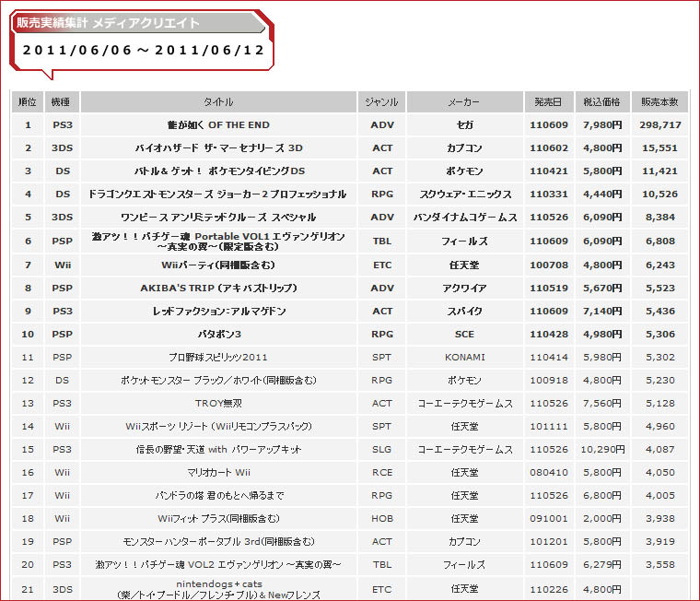Select title AKIBA'S TRIP (アキバズトリップ)
Image resolution: width=700 pixels, height=601 pixels.
pos(218,289)
